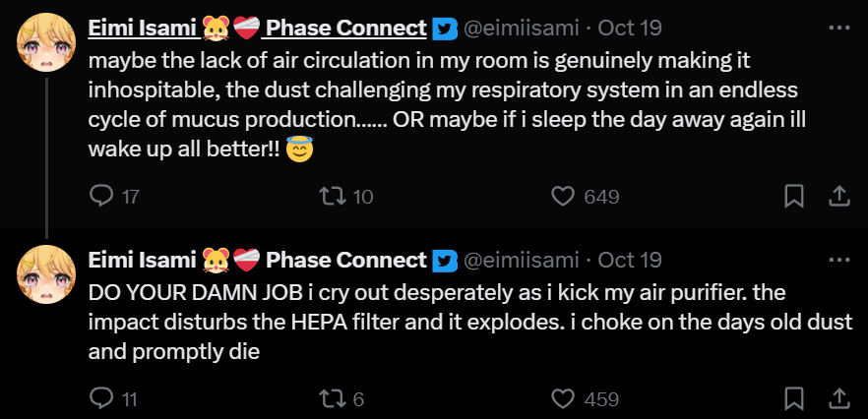This screenshot has height=419, width=868.
Task: Like the tweet with 649 likes
Action: click(x=563, y=197)
